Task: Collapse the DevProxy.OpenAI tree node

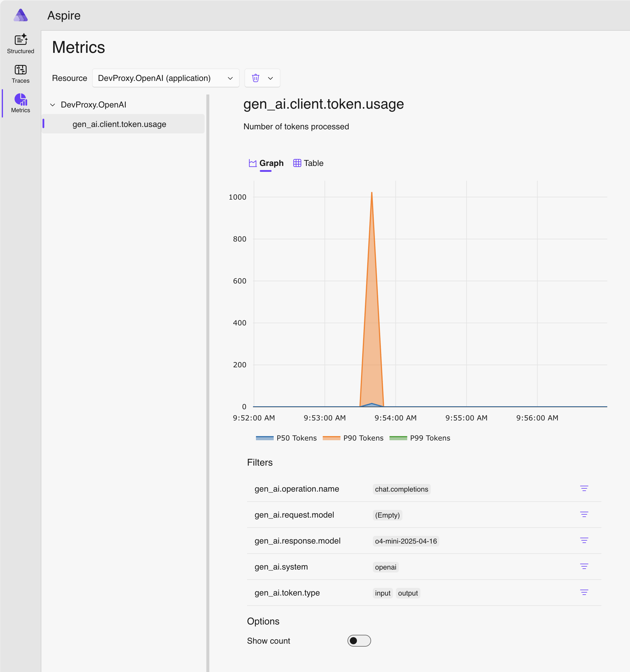Action: coord(52,105)
